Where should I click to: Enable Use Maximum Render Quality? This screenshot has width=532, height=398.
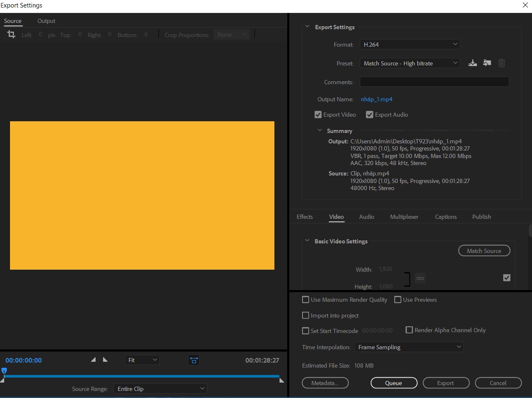pos(305,300)
